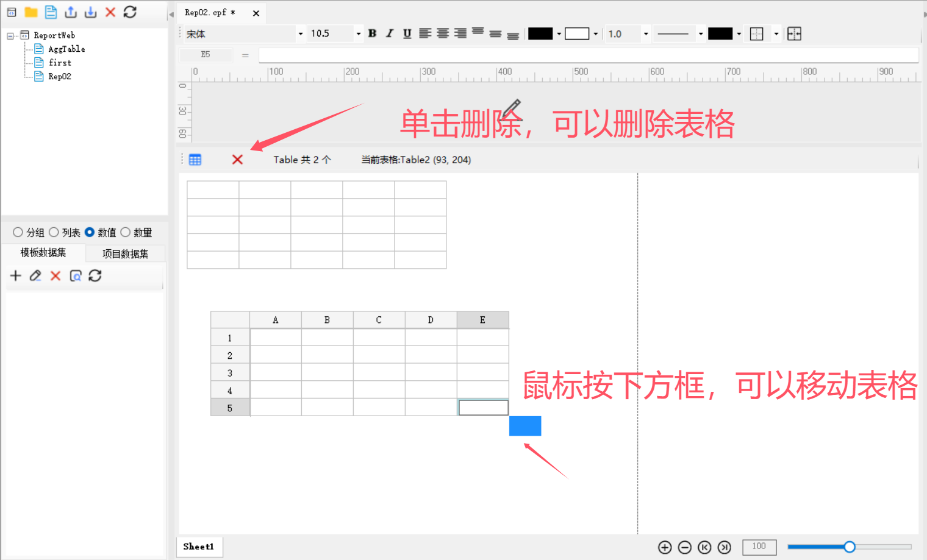Open the font name dropdown 宋体
927x560 pixels.
(x=301, y=34)
